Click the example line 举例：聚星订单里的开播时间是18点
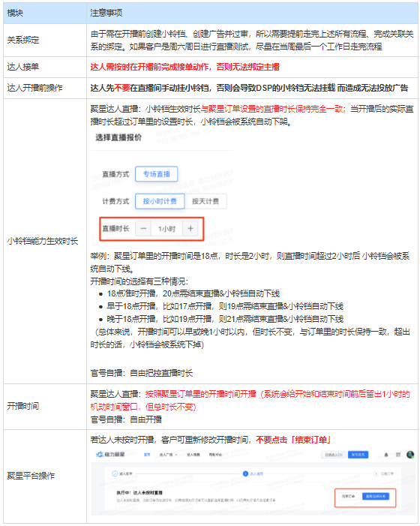Viewport: 420px width, 526px height. pos(154,256)
